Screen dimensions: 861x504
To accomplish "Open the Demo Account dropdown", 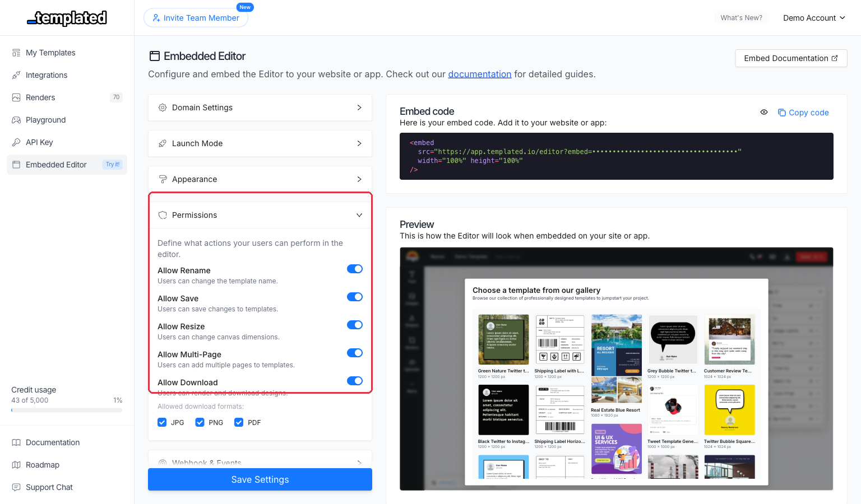I will 814,17.
